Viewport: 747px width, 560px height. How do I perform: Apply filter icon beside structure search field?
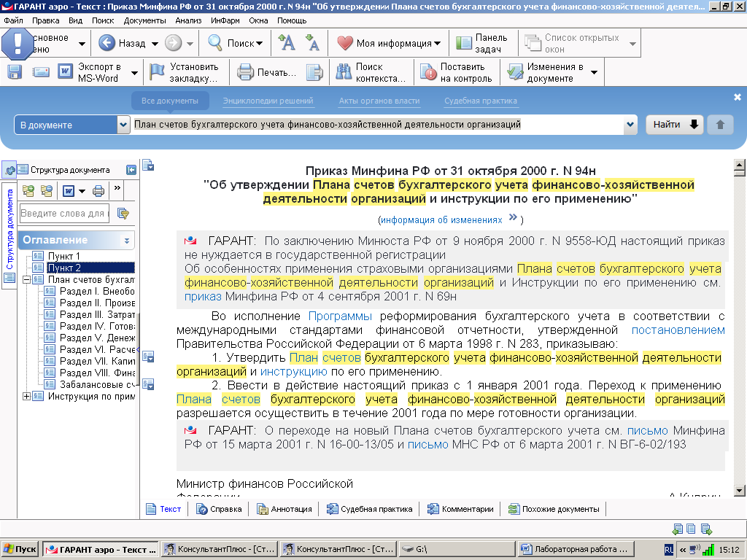123,214
